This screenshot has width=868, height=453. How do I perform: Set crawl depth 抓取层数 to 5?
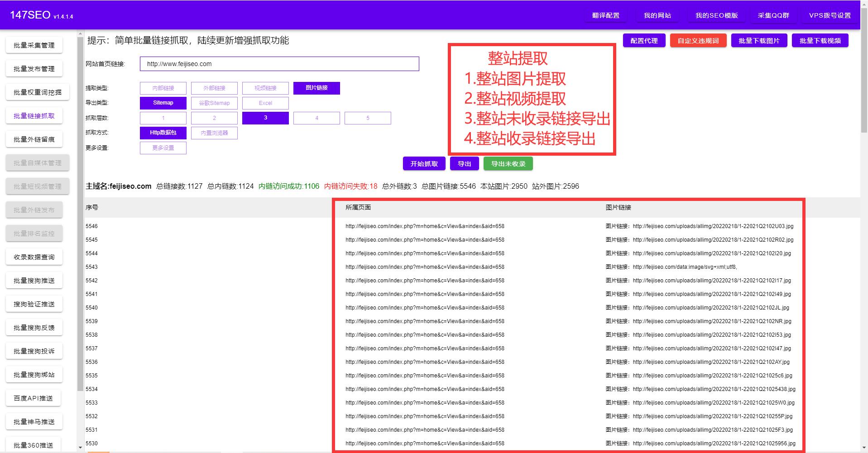pos(368,118)
